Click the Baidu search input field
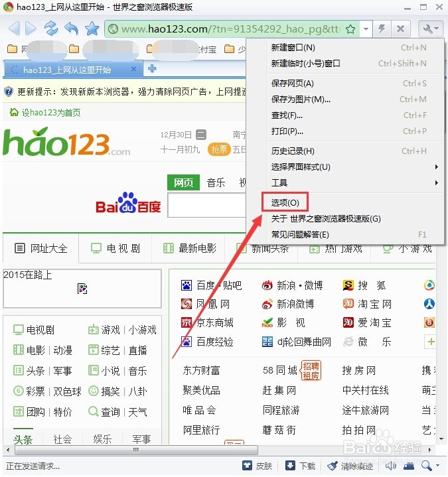The height and width of the screenshot is (477, 448). pos(206,206)
